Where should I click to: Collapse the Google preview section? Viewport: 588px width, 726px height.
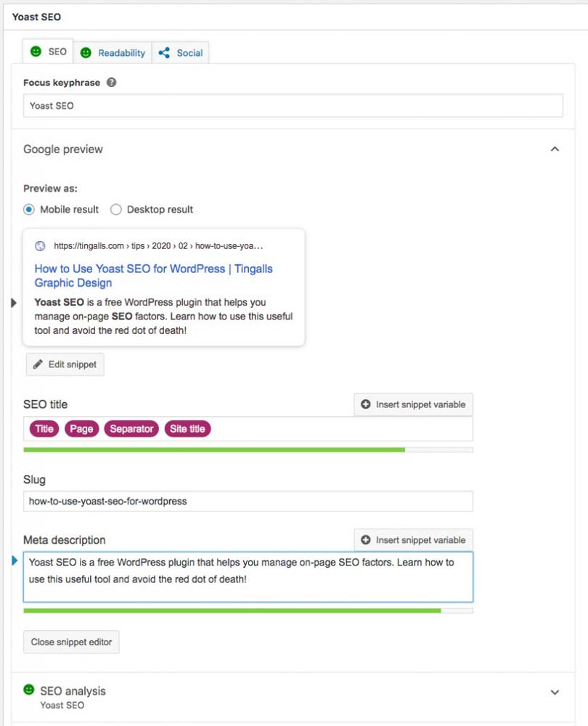[x=555, y=149]
